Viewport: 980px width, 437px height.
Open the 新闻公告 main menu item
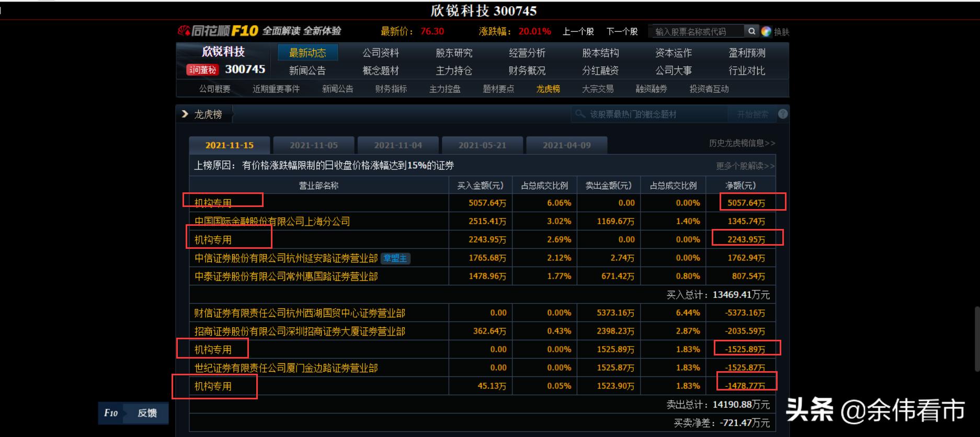coord(307,71)
